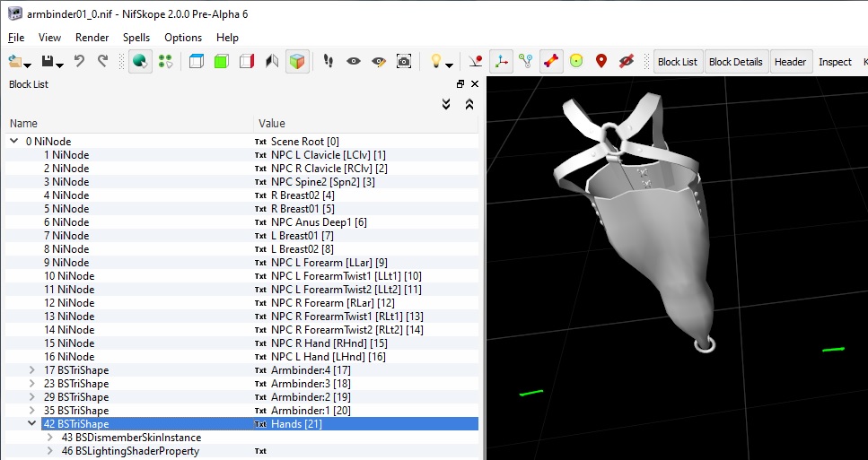Click the 'Hands [21]' value cell
The image size is (868, 460).
(366, 424)
